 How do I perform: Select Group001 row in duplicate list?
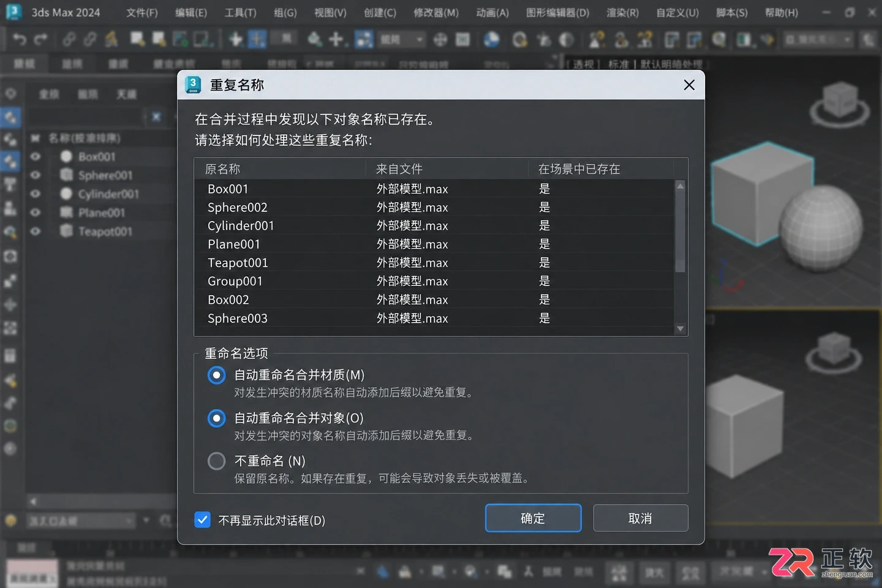[x=434, y=281]
